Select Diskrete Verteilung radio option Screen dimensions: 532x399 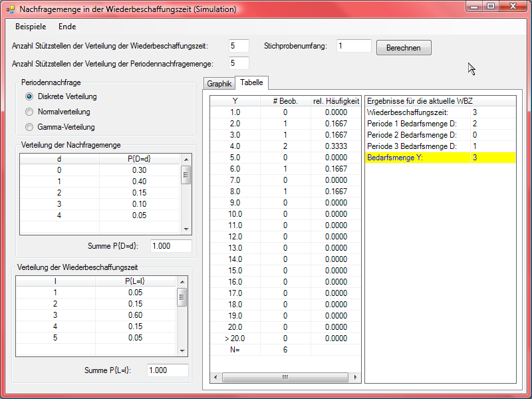pos(29,96)
